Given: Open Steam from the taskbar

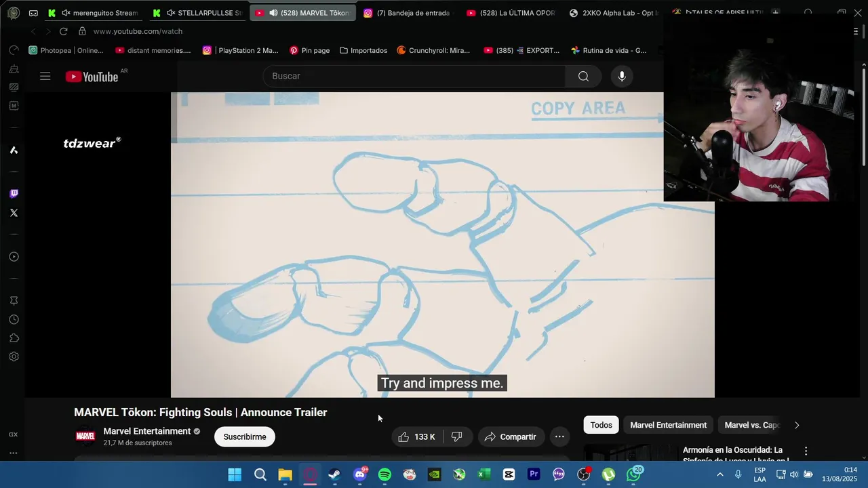Looking at the screenshot, I should pos(334,474).
